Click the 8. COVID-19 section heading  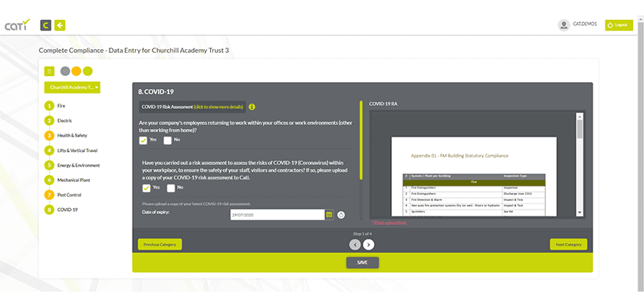(x=156, y=92)
